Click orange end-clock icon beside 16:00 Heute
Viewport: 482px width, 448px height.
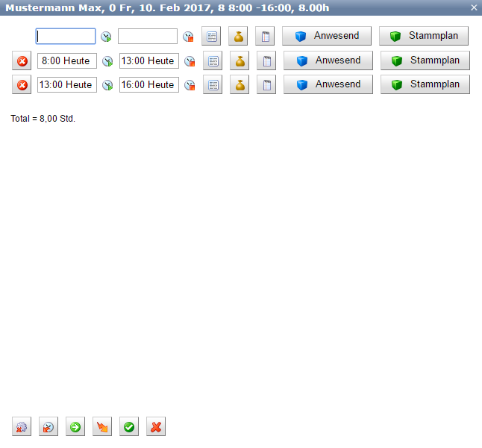(x=190, y=85)
